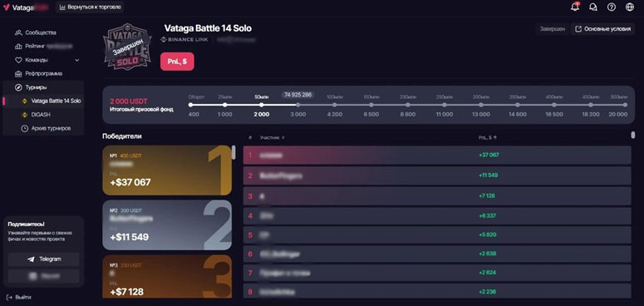
Task: Select the PnL, $ pink button
Action: [177, 62]
